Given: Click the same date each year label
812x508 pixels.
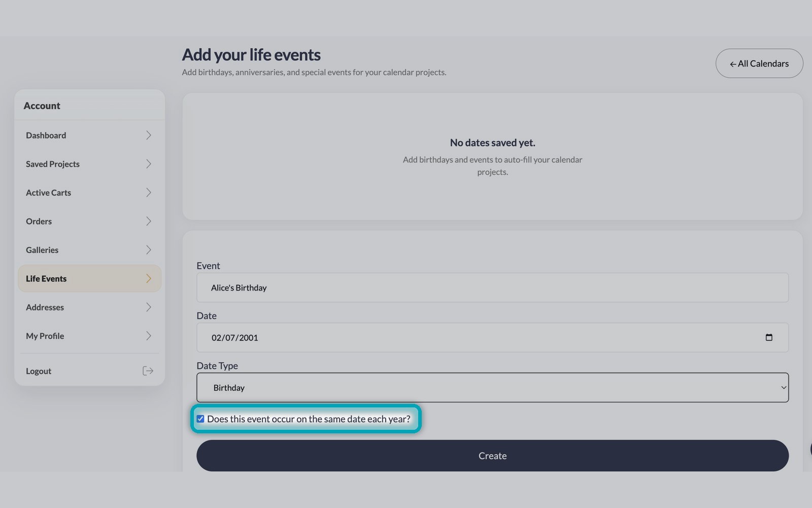Looking at the screenshot, I should click(x=309, y=419).
